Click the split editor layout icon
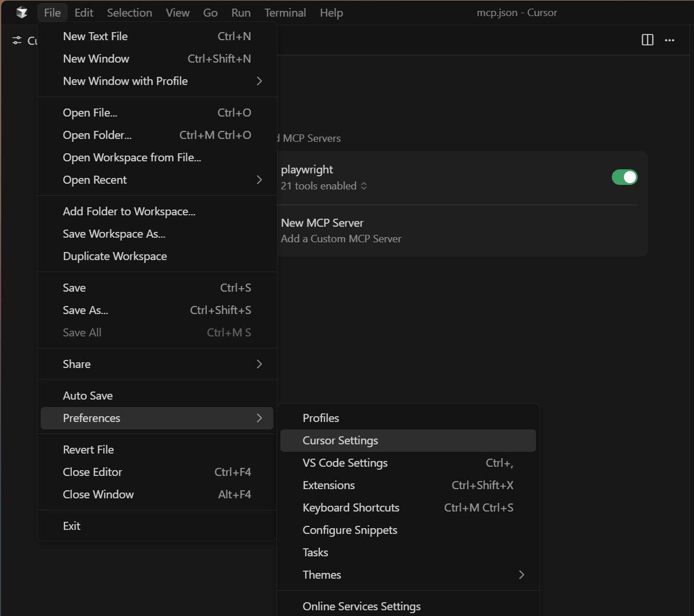Image resolution: width=694 pixels, height=616 pixels. 647,40
